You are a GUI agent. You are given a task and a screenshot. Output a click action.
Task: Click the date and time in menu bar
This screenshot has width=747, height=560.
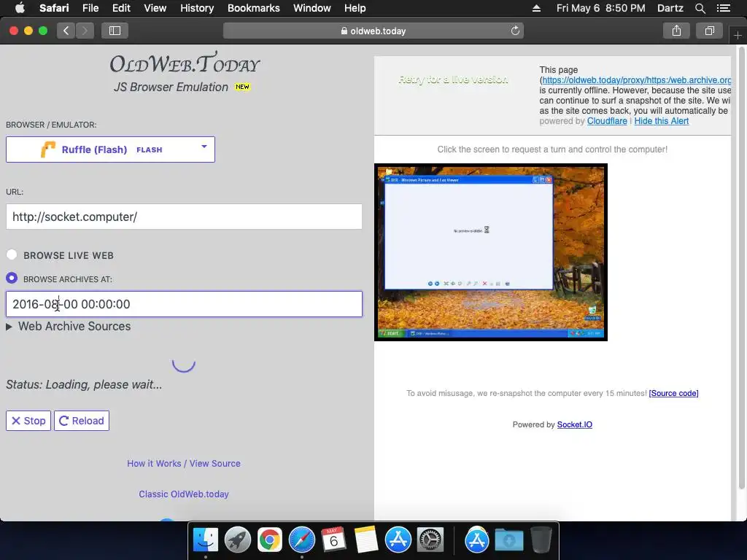(x=601, y=8)
